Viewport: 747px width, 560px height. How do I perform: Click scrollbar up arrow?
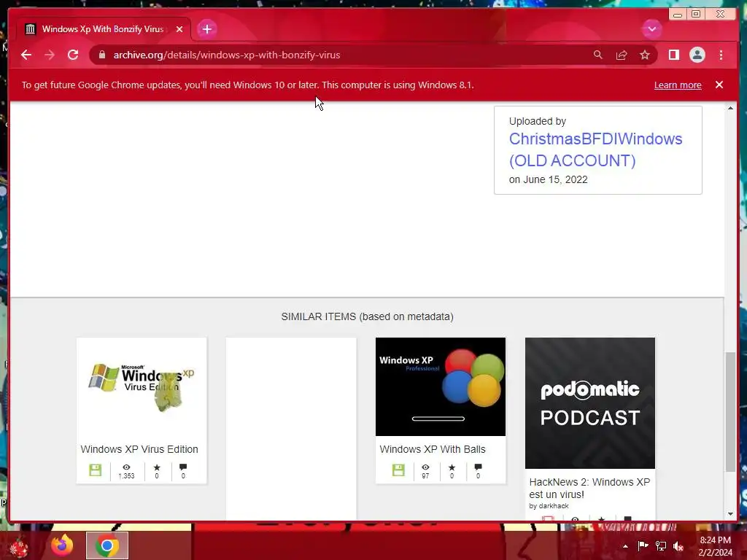coord(730,109)
